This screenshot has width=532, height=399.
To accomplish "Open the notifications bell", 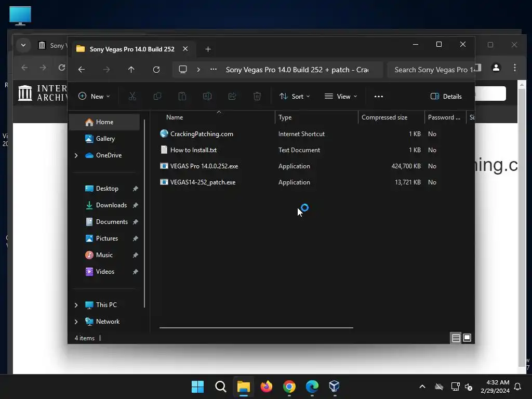I will 518,387.
